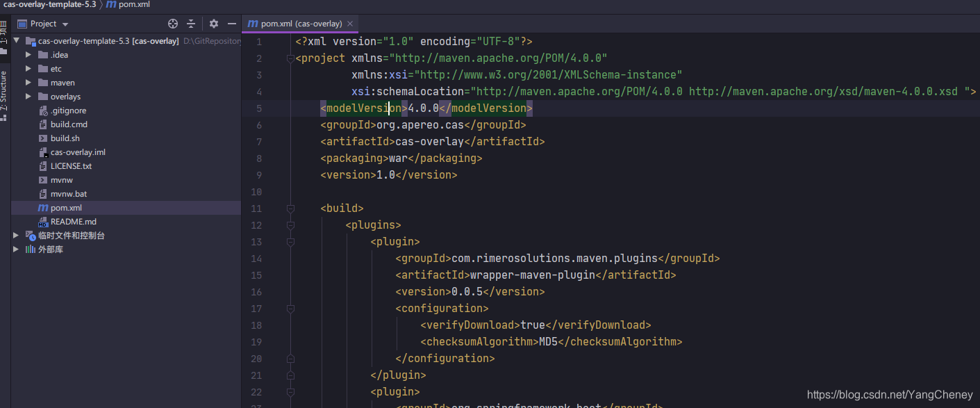
Task: Expand the overlays folder
Action: point(28,97)
